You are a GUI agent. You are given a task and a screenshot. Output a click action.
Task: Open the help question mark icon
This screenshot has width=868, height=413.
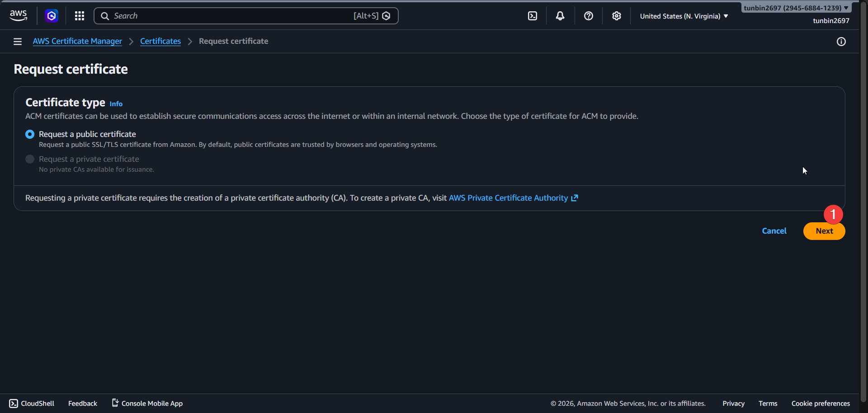588,16
